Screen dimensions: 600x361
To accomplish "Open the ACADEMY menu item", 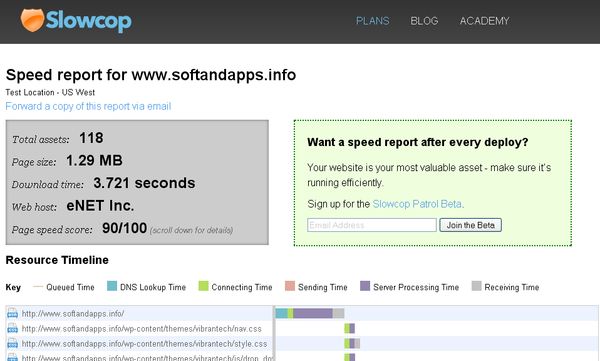I will tap(484, 21).
